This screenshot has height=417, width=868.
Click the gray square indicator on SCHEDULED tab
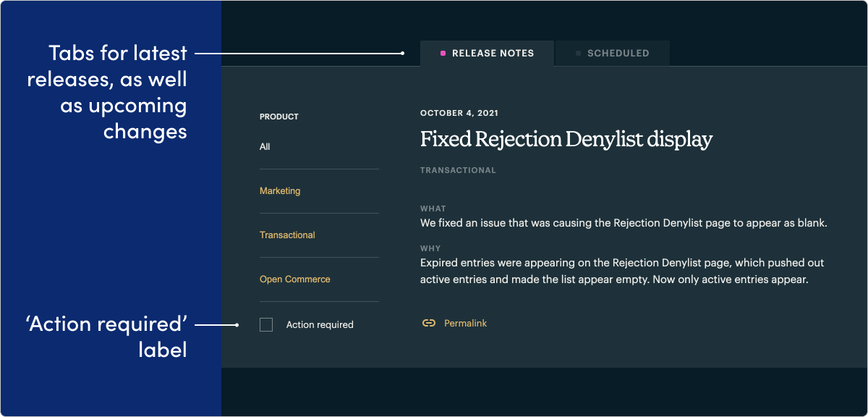click(x=577, y=53)
